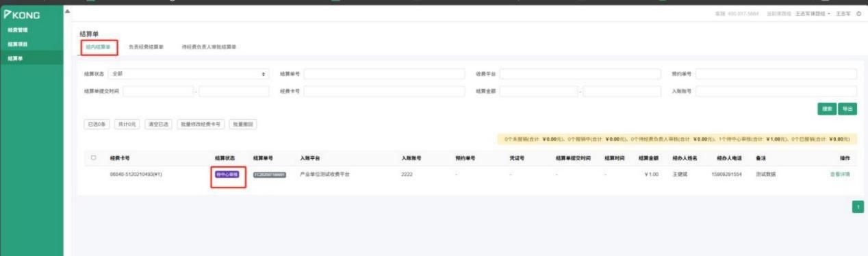Switch to the 负责经费结算单 tab
868x256 pixels.
pyautogui.click(x=146, y=47)
